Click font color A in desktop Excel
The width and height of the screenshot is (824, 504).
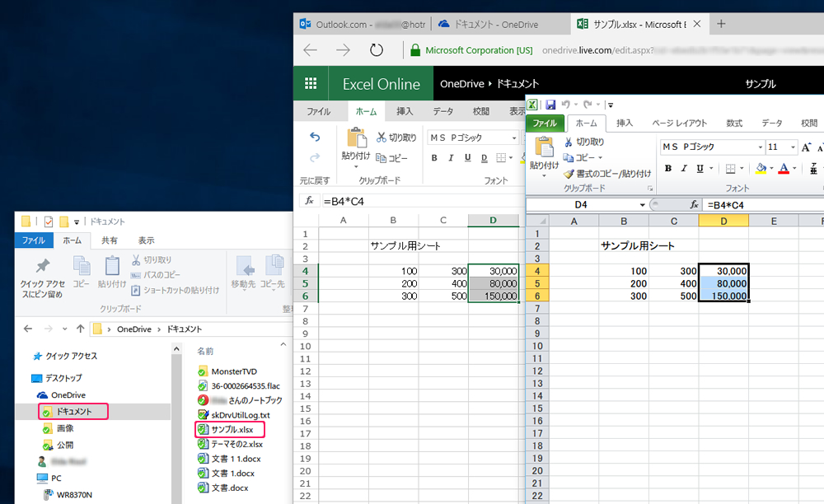784,169
